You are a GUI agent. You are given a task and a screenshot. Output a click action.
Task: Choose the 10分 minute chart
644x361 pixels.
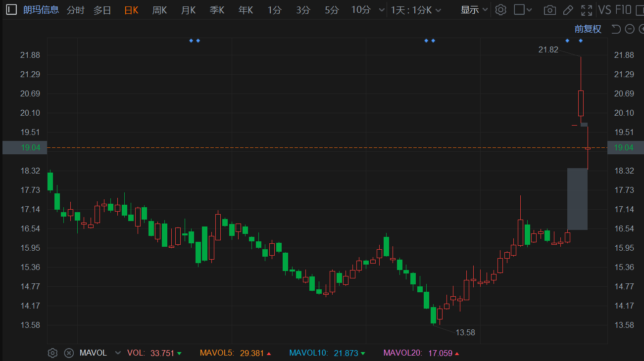(x=361, y=10)
